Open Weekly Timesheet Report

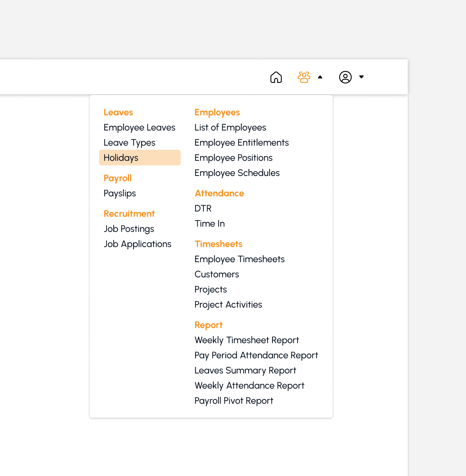(247, 340)
